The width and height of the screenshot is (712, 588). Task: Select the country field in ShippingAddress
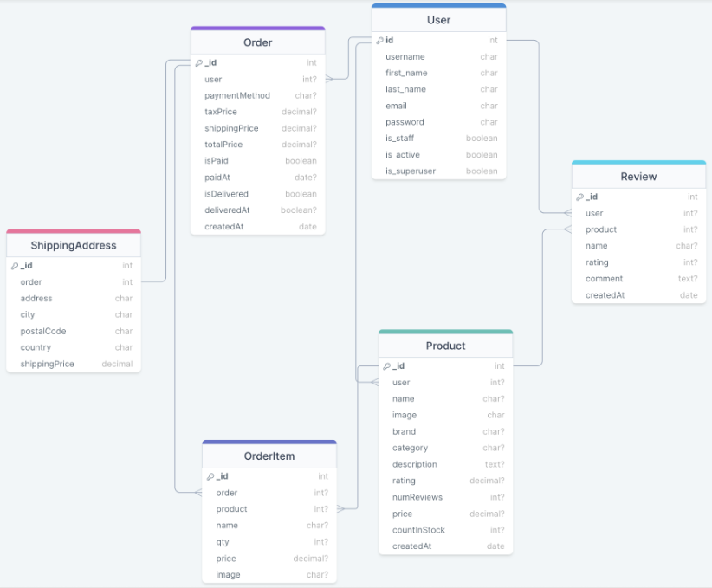pos(74,347)
